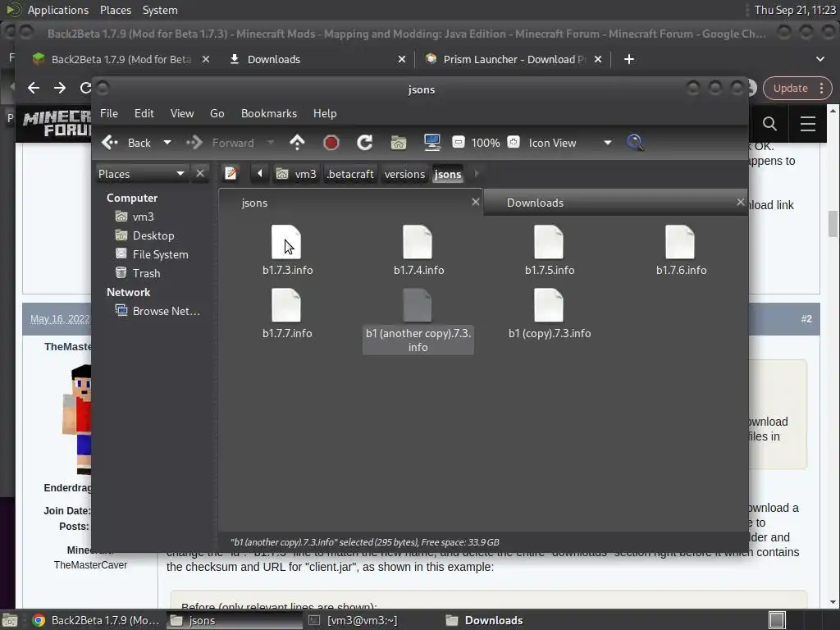This screenshot has height=630, width=840.
Task: Go forward in Chrome browser
Action: click(59, 88)
